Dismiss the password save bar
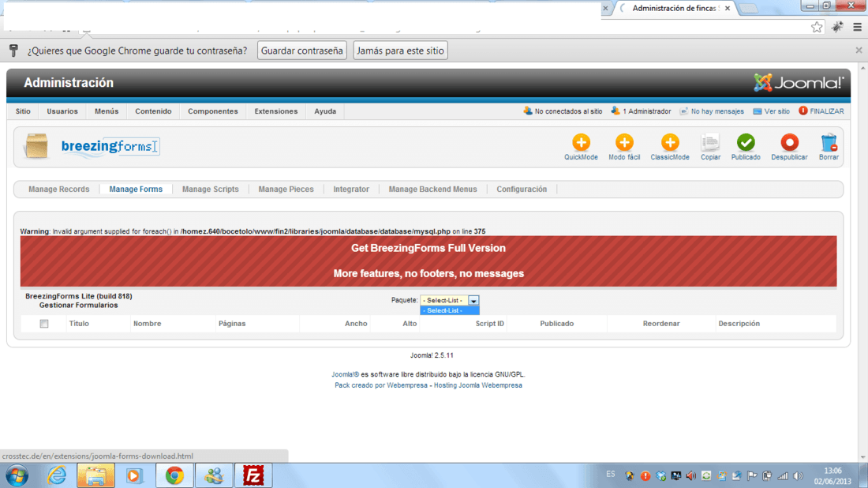 [859, 51]
